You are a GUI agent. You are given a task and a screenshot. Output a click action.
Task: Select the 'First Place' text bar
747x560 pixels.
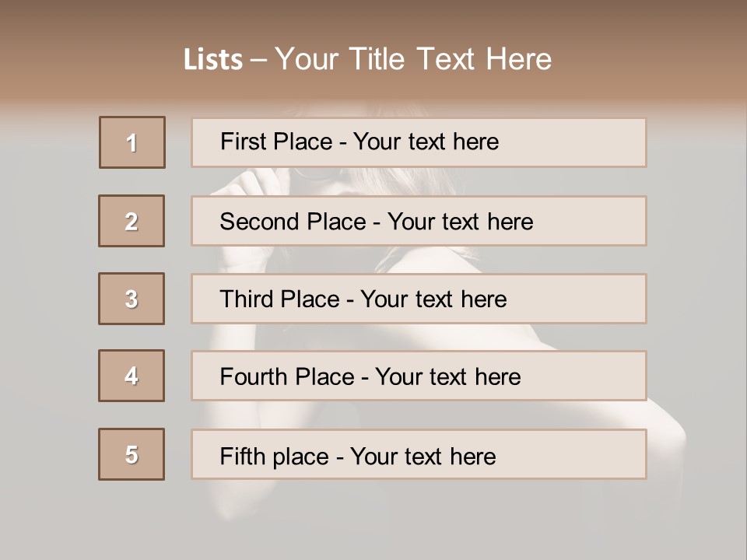click(x=419, y=142)
